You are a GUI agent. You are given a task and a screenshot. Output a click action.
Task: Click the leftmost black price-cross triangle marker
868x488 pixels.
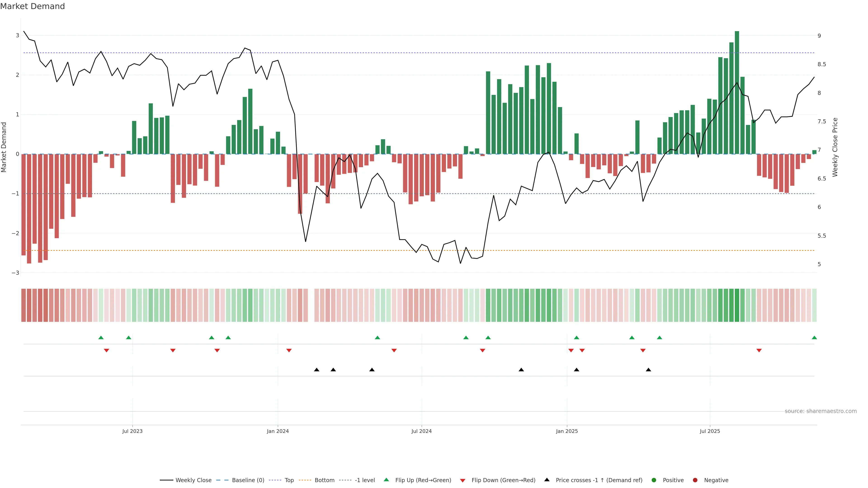coord(316,370)
